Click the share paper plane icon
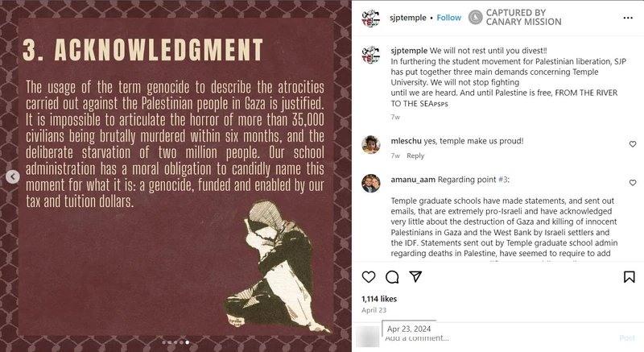 415,277
